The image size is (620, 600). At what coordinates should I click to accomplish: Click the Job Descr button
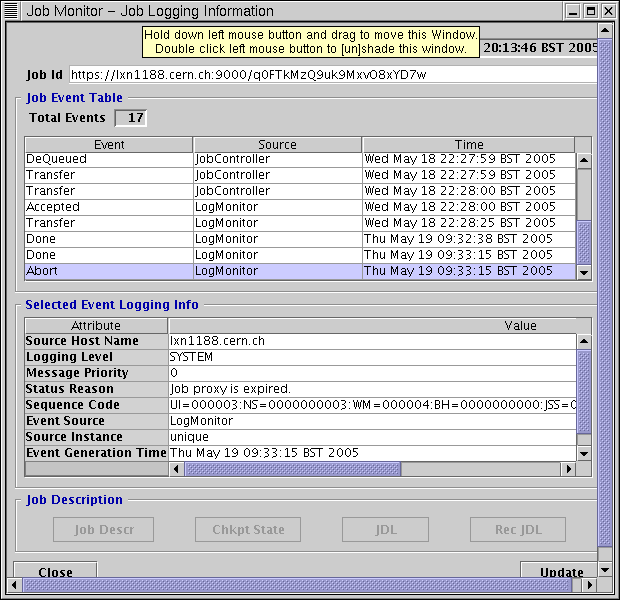pos(102,530)
